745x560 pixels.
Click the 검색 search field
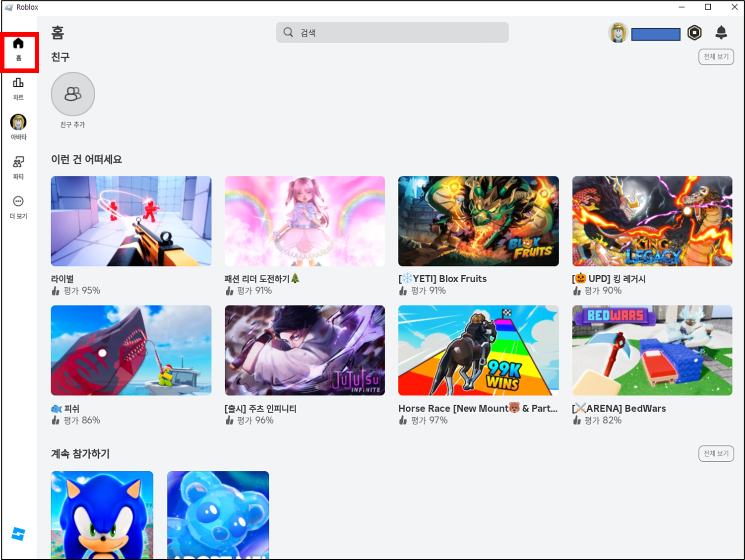(x=392, y=32)
